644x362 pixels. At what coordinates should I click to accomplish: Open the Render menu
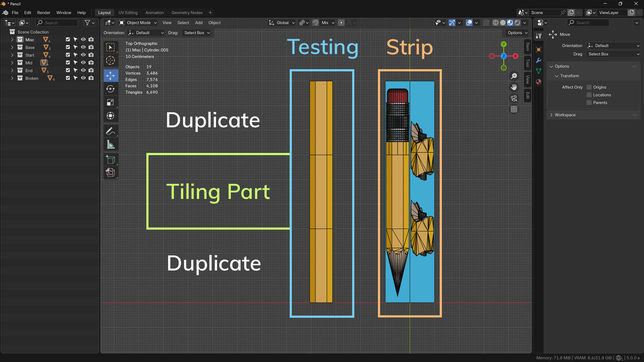(x=44, y=12)
